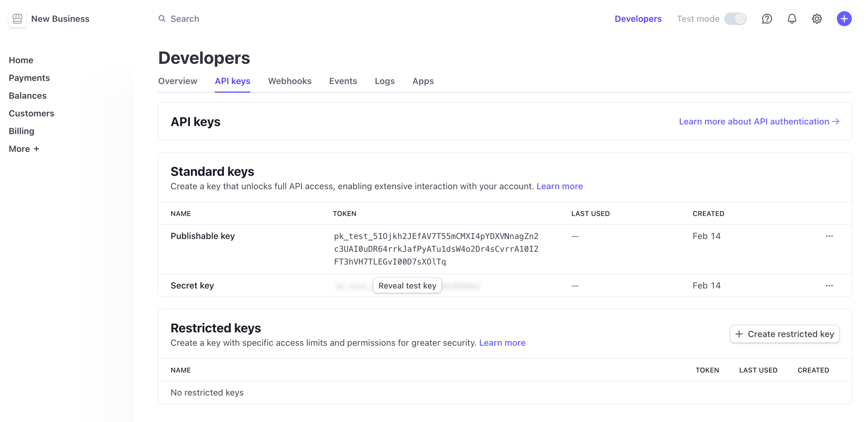Click the Reveal test key button
868x422 pixels.
tap(407, 286)
